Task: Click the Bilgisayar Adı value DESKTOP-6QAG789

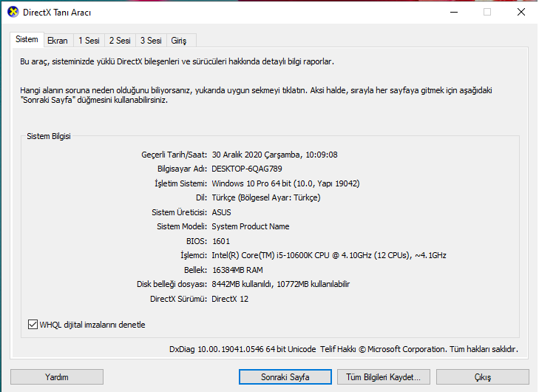Action: 247,169
